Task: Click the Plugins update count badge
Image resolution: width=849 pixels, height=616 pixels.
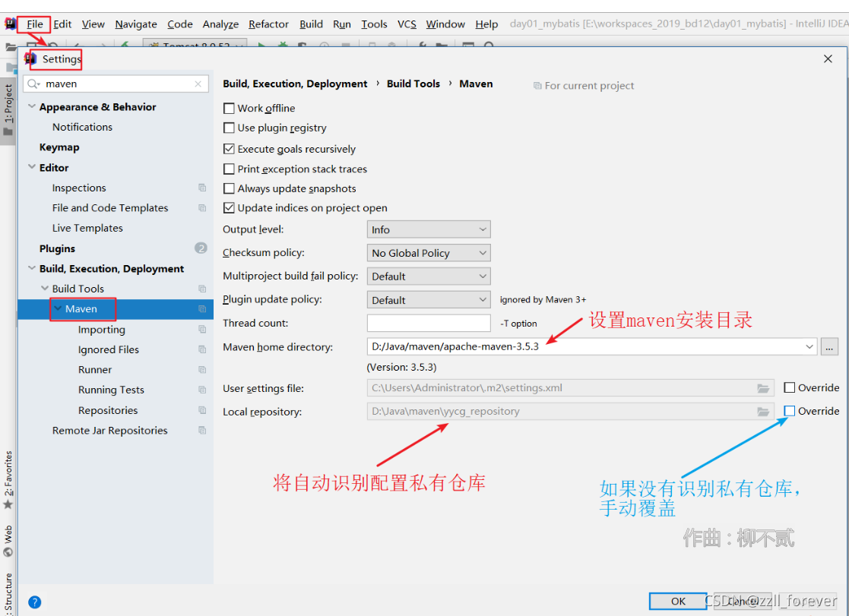Action: [x=201, y=248]
